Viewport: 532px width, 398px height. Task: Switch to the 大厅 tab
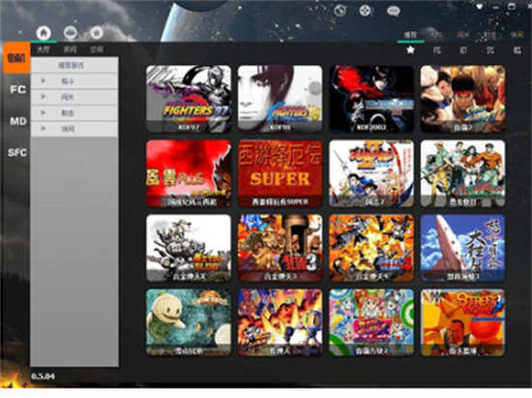tap(44, 49)
